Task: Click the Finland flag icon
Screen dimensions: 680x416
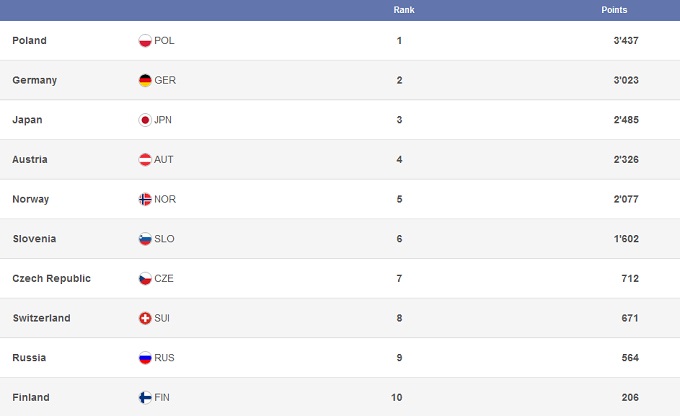Action: click(145, 397)
